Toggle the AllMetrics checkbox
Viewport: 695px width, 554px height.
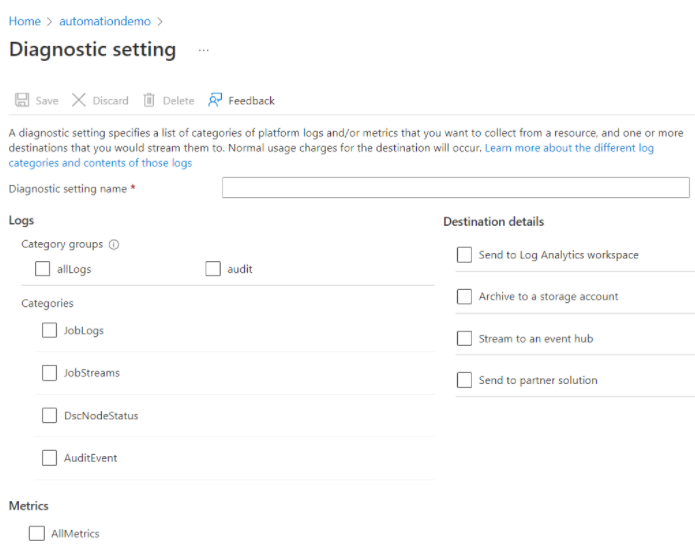point(38,534)
